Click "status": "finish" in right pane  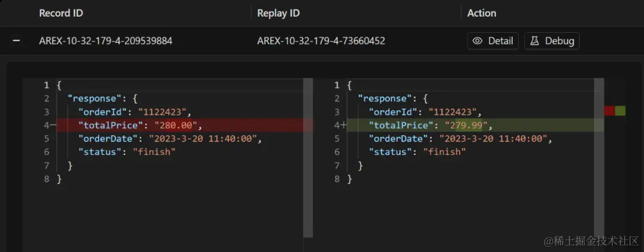[417, 152]
